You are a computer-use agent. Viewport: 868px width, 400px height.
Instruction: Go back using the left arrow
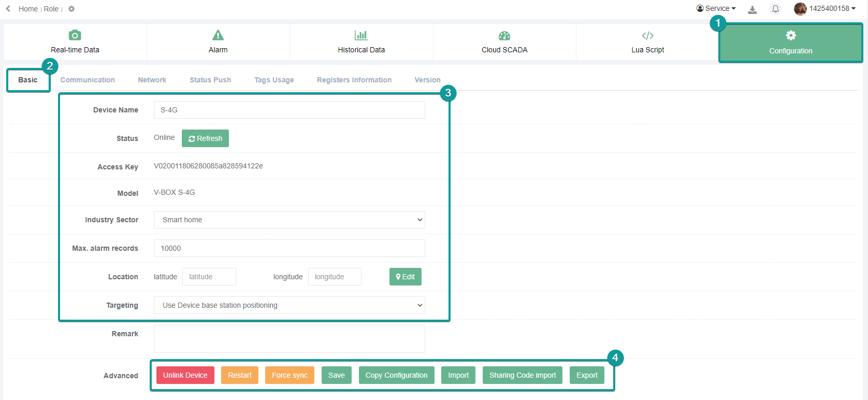pyautogui.click(x=8, y=9)
